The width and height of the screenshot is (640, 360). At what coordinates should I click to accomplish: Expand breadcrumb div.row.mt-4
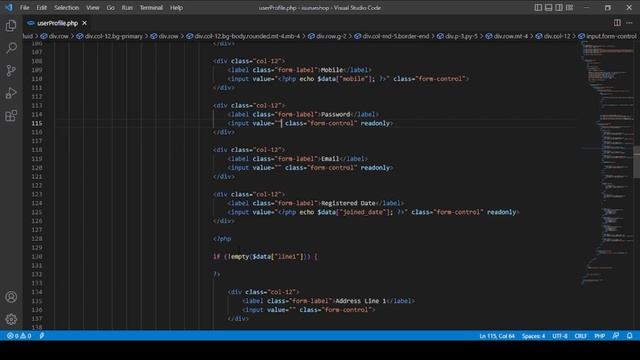pyautogui.click(x=507, y=36)
